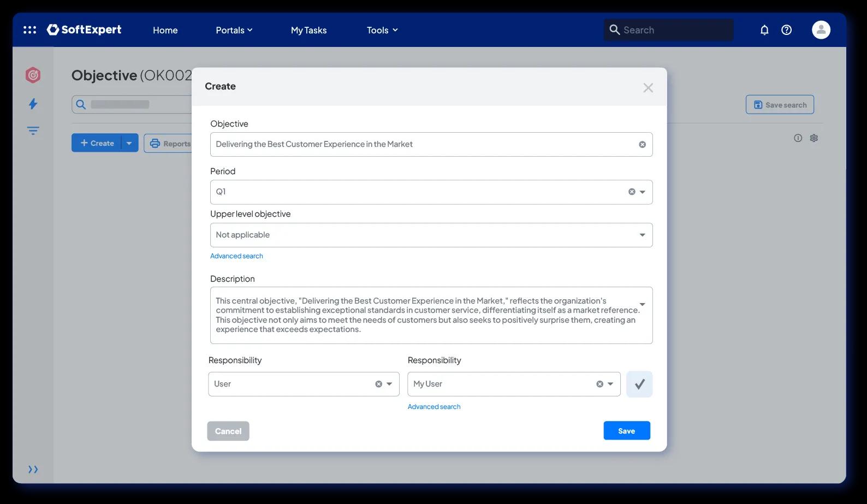This screenshot has height=504, width=867.
Task: Click the search magnifier in top bar
Action: pyautogui.click(x=614, y=29)
